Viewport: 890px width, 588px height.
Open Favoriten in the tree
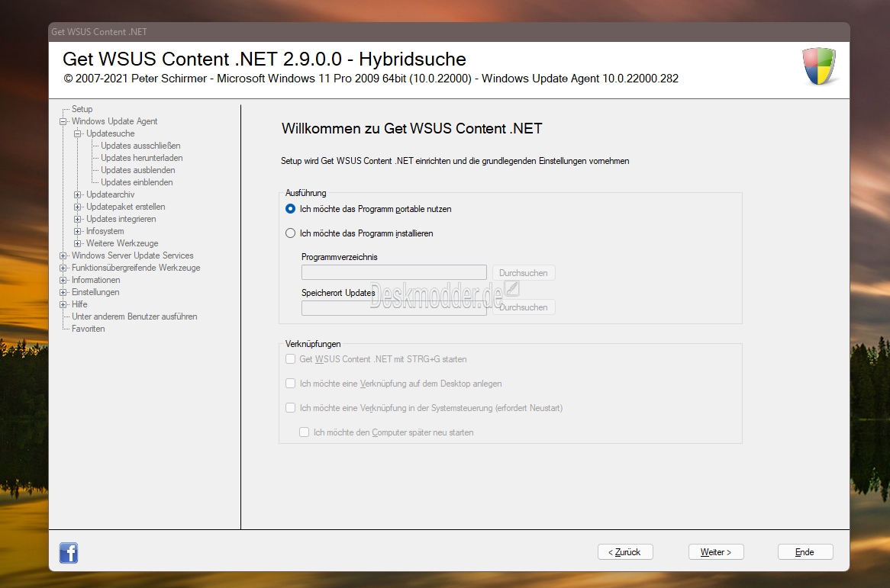point(88,329)
